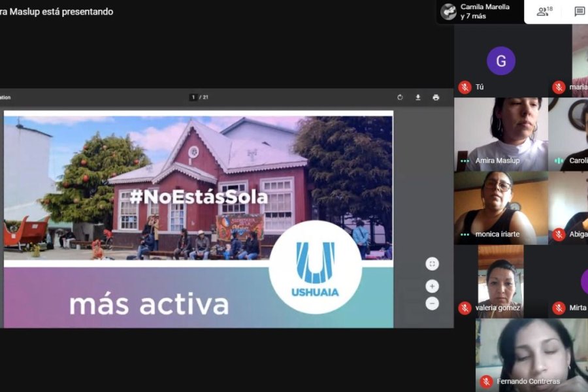588x392 pixels.
Task: Click the muted microphone icon on Abiga's tile
Action: [559, 235]
